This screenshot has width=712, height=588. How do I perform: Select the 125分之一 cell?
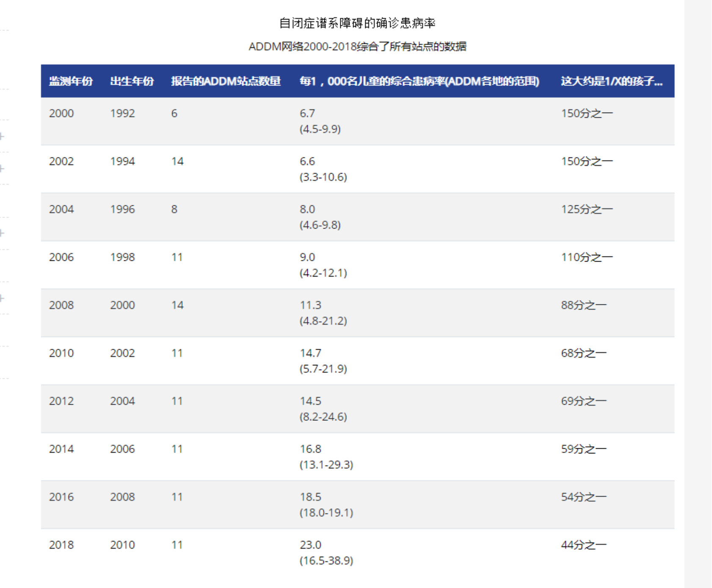[587, 209]
